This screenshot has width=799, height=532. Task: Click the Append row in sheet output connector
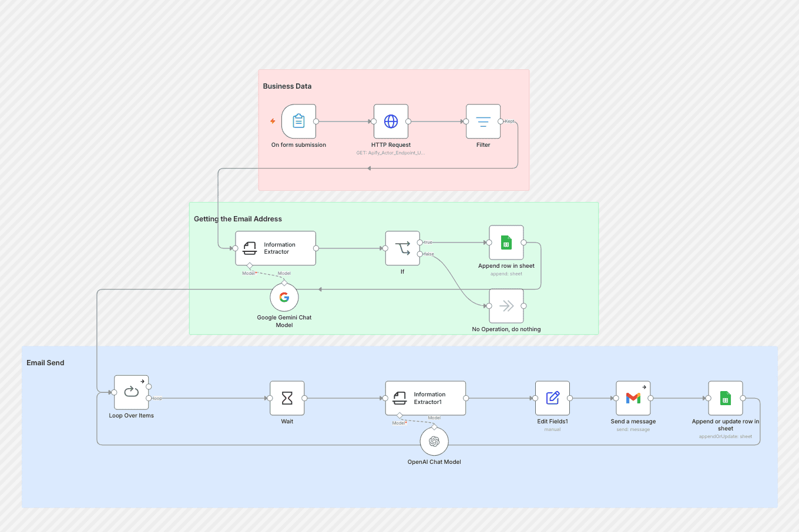(x=523, y=243)
